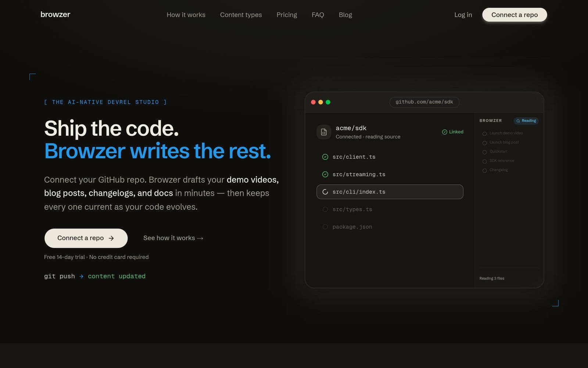588x368 pixels.
Task: Go to Content types section
Action: 241,15
